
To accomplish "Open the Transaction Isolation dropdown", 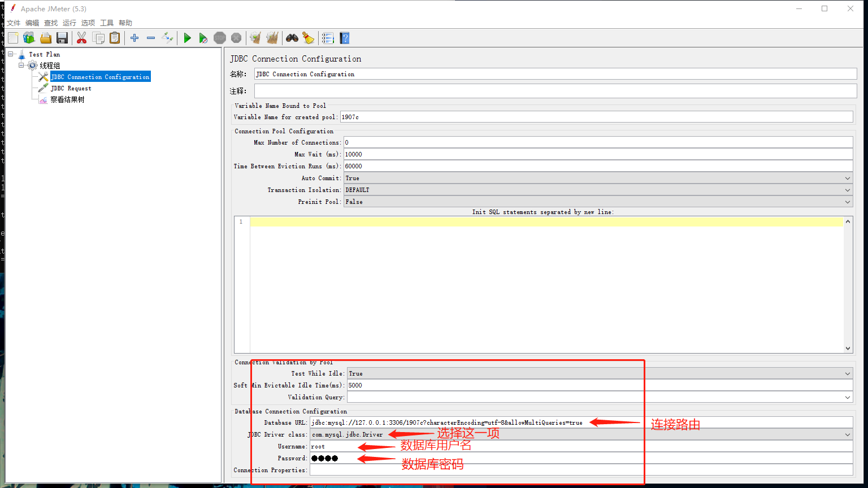I will tap(598, 190).
